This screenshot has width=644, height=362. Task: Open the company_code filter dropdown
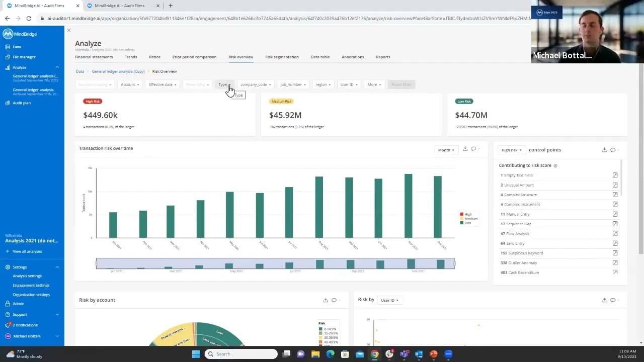(256, 84)
